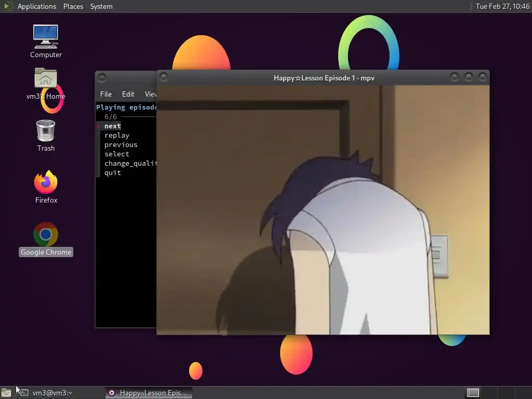This screenshot has height=399, width=532.
Task: Open the terminal window menu button in title bar
Action: (x=102, y=78)
